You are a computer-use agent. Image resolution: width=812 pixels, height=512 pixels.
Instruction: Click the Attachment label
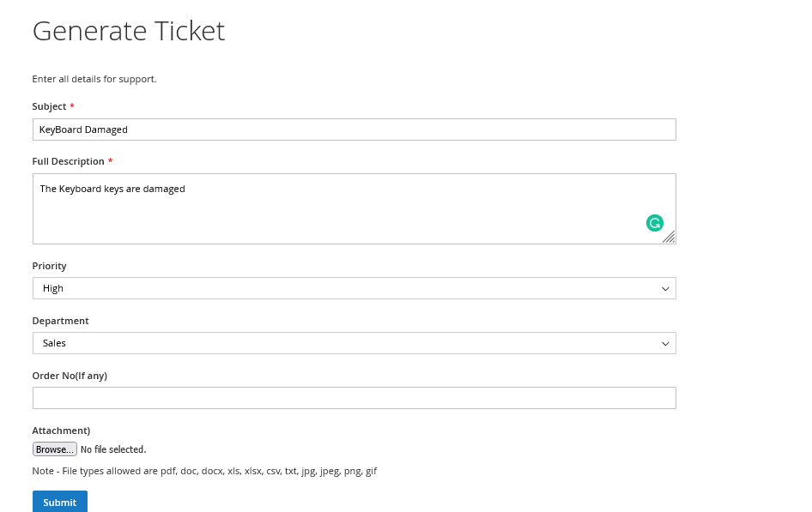(61, 431)
